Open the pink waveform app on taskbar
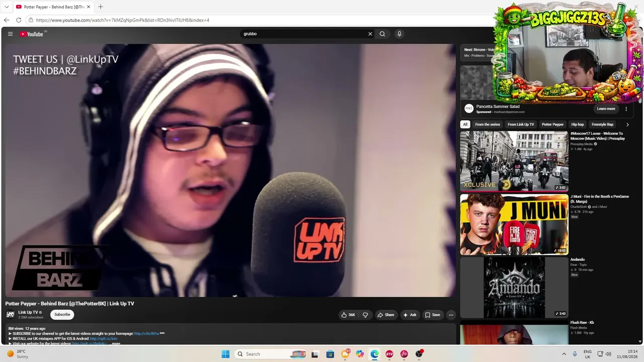Image resolution: width=644 pixels, height=362 pixels. 404,354
